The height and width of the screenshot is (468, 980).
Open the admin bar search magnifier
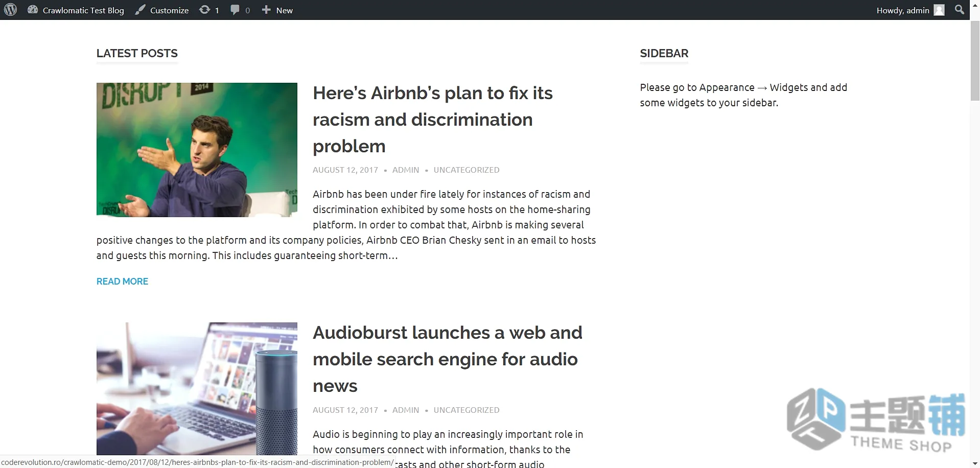(960, 10)
